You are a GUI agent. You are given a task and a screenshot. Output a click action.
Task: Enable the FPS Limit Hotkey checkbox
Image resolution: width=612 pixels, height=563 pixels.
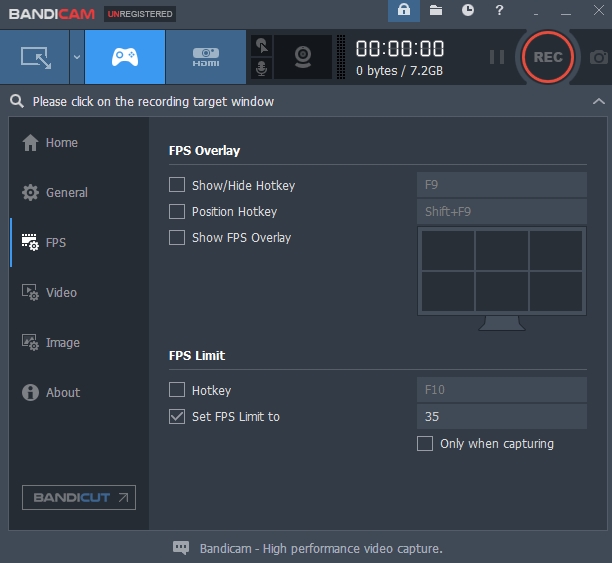point(177,390)
